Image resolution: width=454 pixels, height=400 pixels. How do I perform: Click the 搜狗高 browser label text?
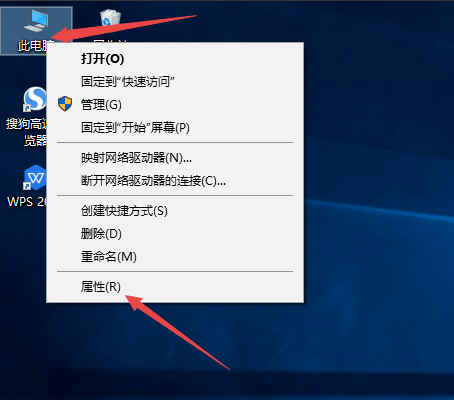point(26,124)
